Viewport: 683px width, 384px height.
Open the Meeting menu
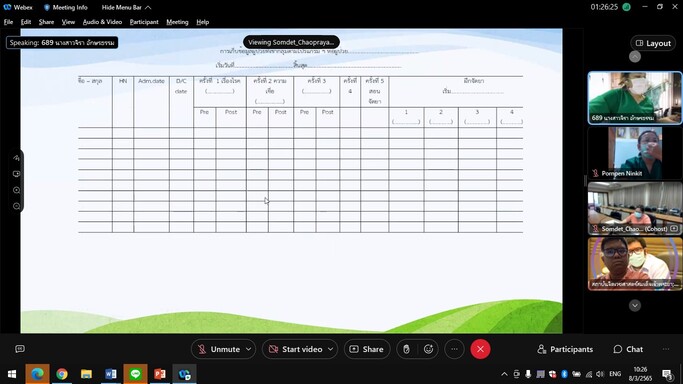tap(177, 22)
